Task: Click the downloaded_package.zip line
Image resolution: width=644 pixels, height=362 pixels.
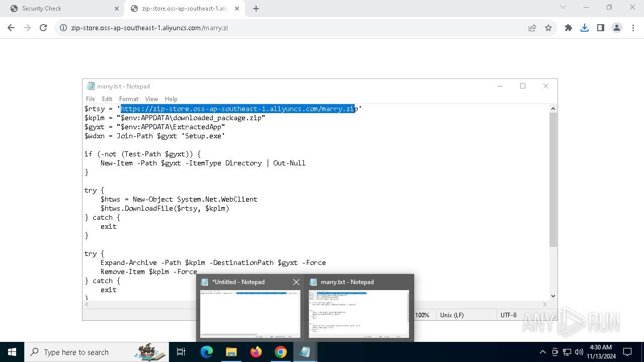Action: point(175,118)
